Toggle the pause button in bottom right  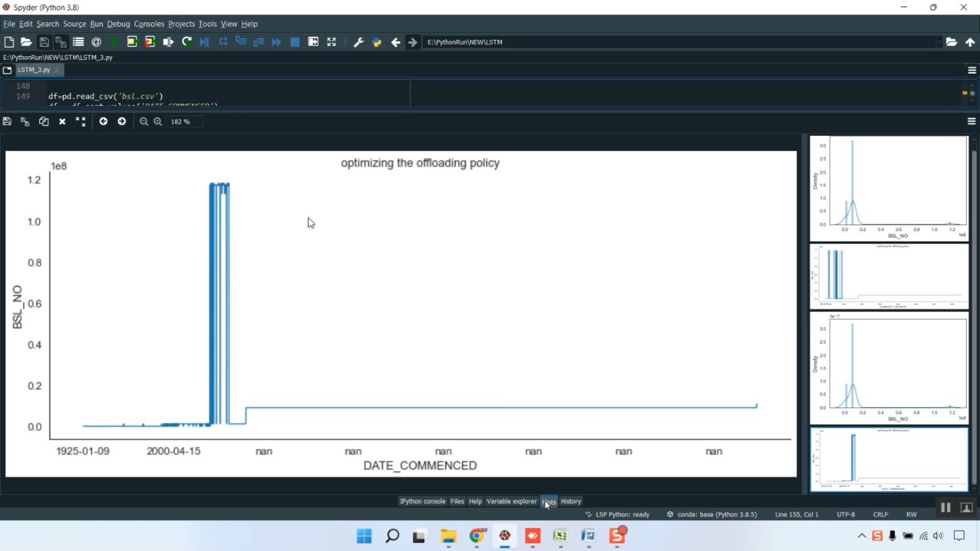[945, 507]
